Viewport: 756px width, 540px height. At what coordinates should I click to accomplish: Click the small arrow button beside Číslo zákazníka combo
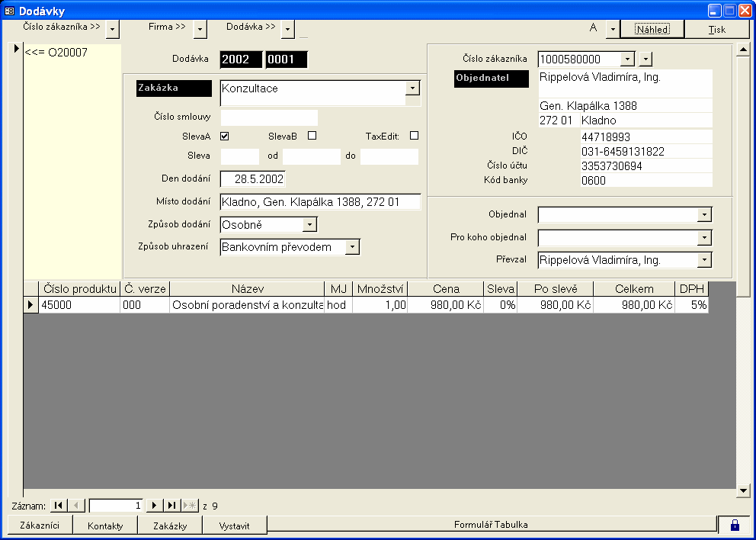click(x=645, y=59)
